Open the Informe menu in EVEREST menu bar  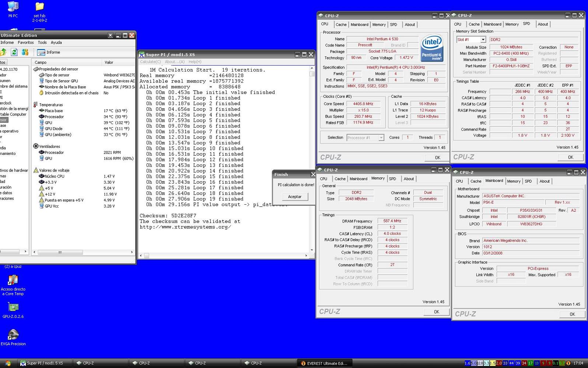(x=7, y=43)
